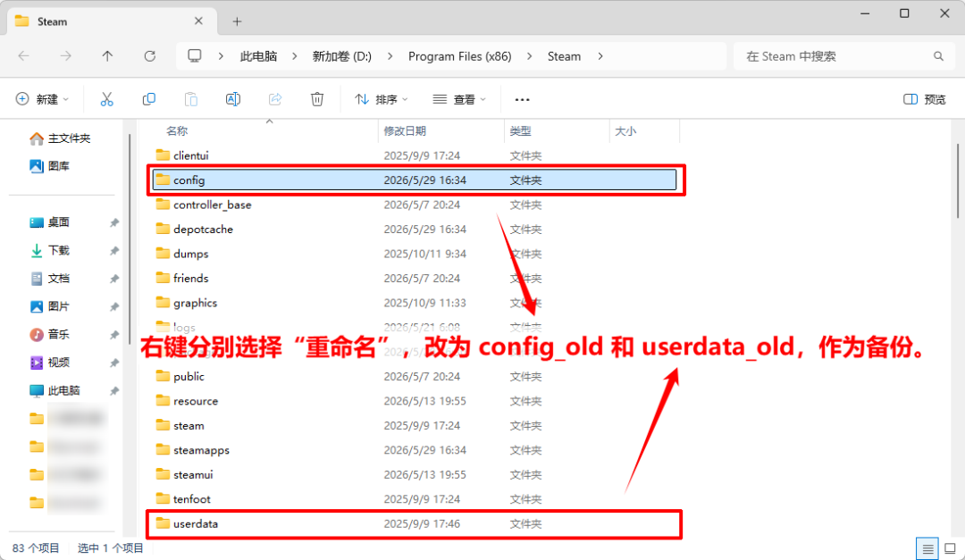Click the file list vertical scrollbar
Viewport: 965px width, 560px height.
point(958,180)
